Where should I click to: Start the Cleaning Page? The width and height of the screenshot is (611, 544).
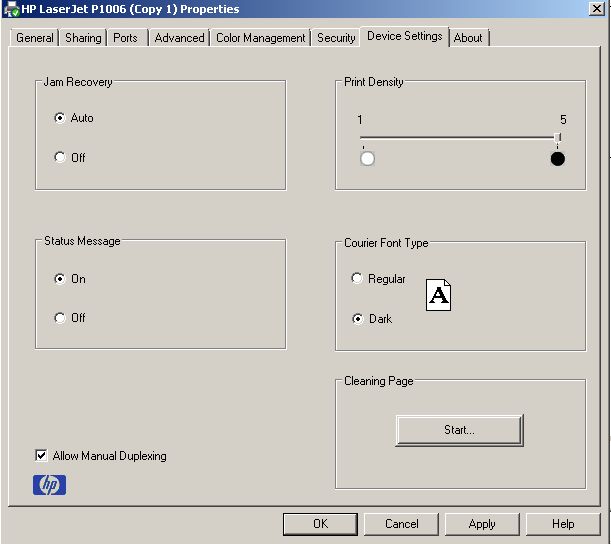coord(459,430)
